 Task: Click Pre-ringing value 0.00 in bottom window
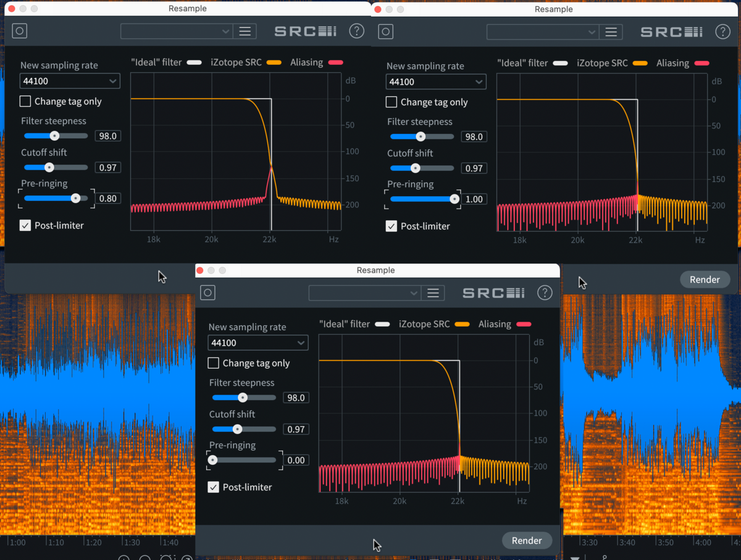tap(296, 460)
